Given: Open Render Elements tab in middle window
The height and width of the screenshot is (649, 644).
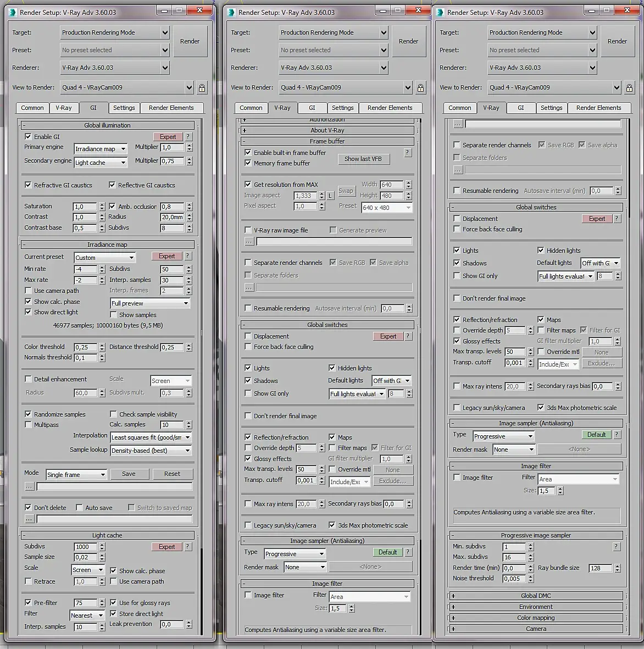Looking at the screenshot, I should (390, 108).
